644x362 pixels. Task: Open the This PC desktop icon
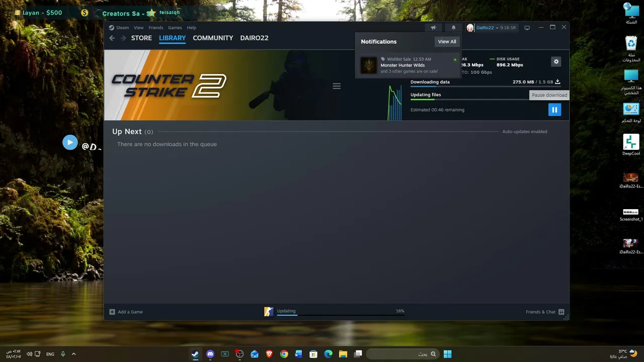click(x=631, y=82)
